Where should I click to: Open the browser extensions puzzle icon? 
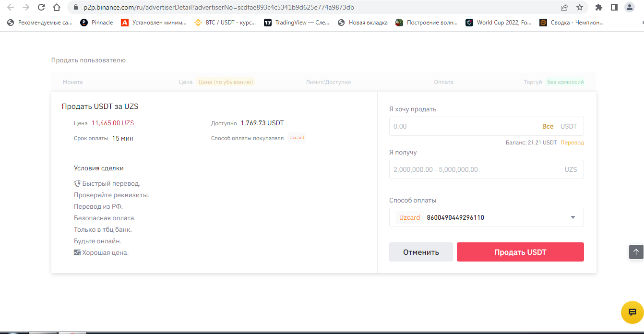point(598,7)
